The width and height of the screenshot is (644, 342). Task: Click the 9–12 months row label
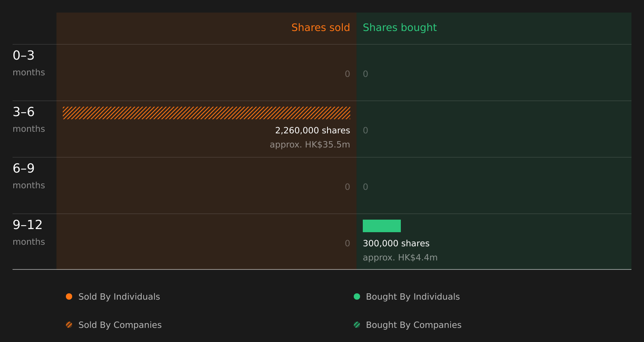pyautogui.click(x=29, y=232)
